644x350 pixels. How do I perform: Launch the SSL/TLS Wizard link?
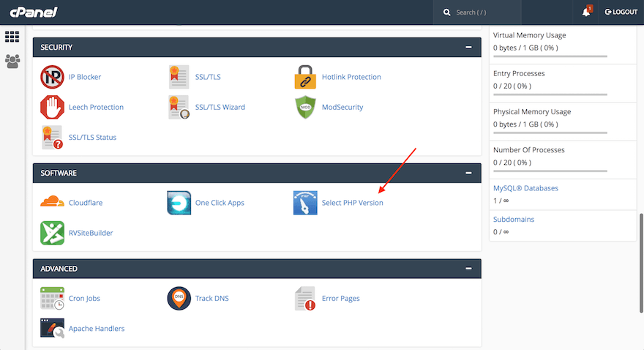[220, 107]
